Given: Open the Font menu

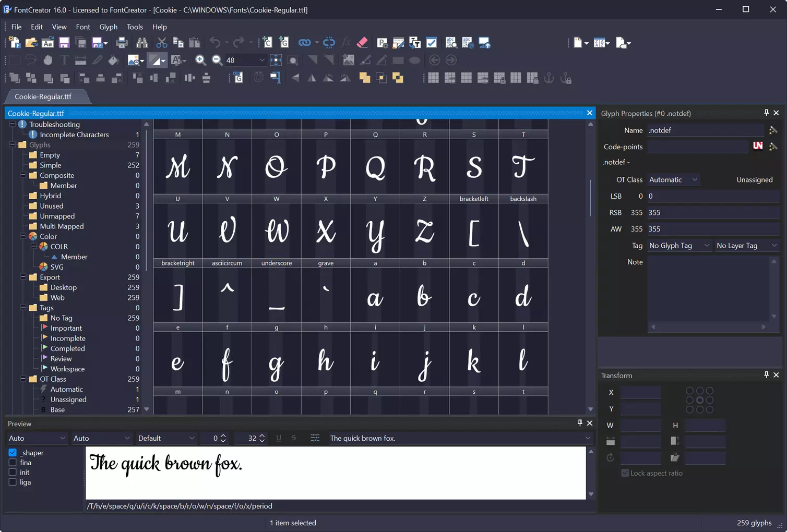Looking at the screenshot, I should click(83, 27).
